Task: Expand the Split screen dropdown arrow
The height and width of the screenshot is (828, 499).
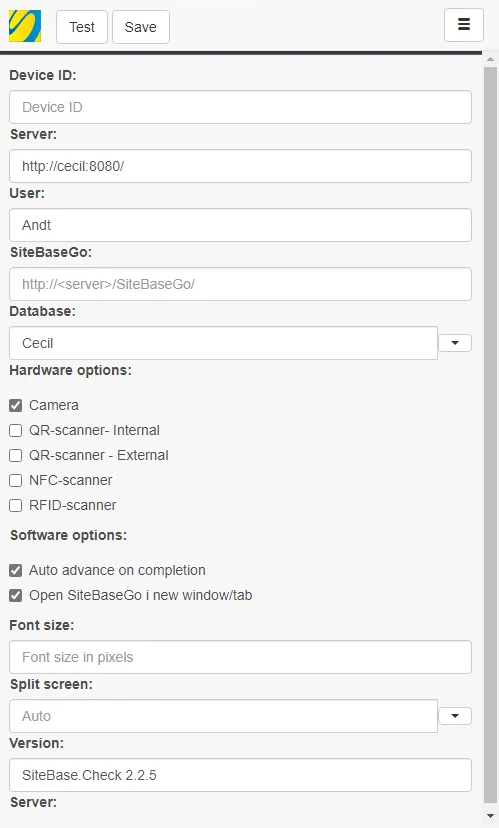Action: click(455, 716)
